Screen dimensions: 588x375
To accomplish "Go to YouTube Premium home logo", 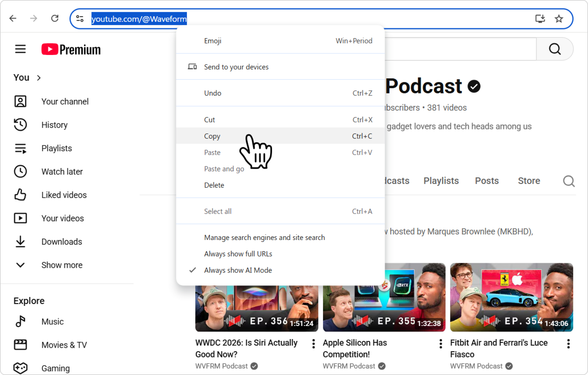I will click(x=71, y=49).
